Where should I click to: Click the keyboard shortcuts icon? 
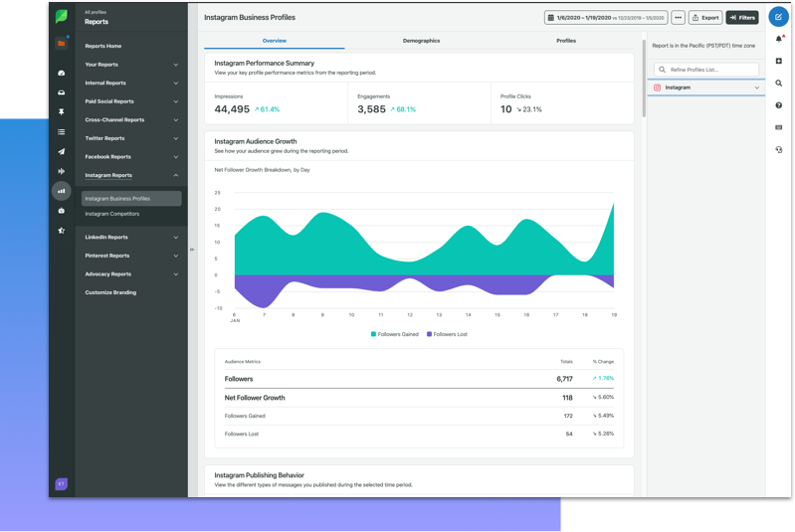click(778, 127)
